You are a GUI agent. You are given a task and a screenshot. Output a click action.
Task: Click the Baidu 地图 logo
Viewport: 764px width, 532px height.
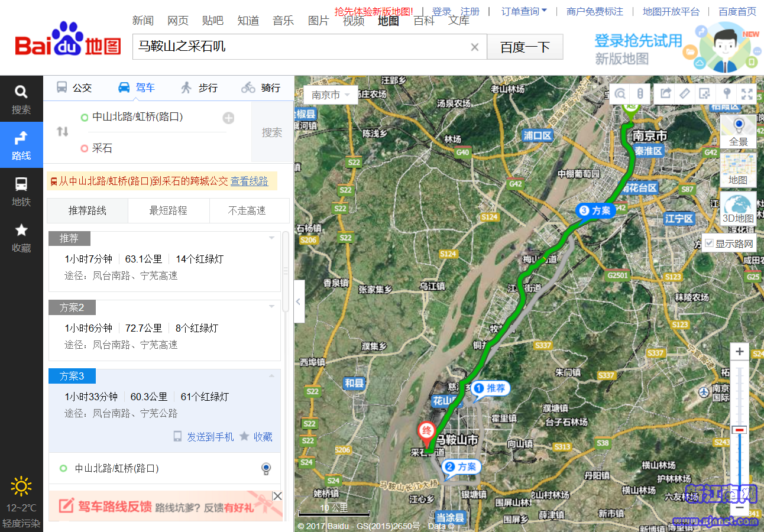[x=68, y=40]
